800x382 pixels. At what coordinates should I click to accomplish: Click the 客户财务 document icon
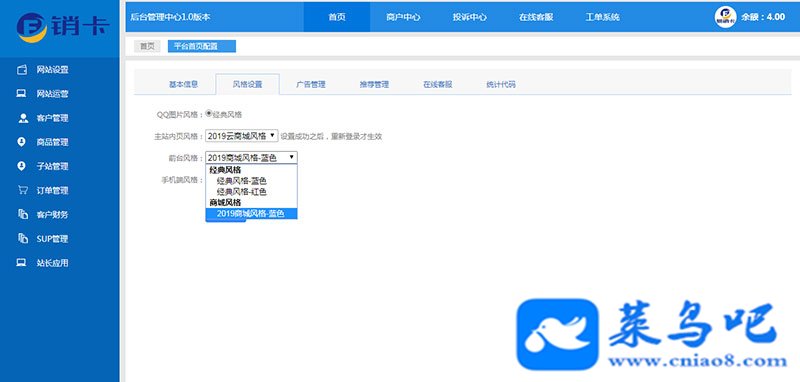pyautogui.click(x=22, y=214)
